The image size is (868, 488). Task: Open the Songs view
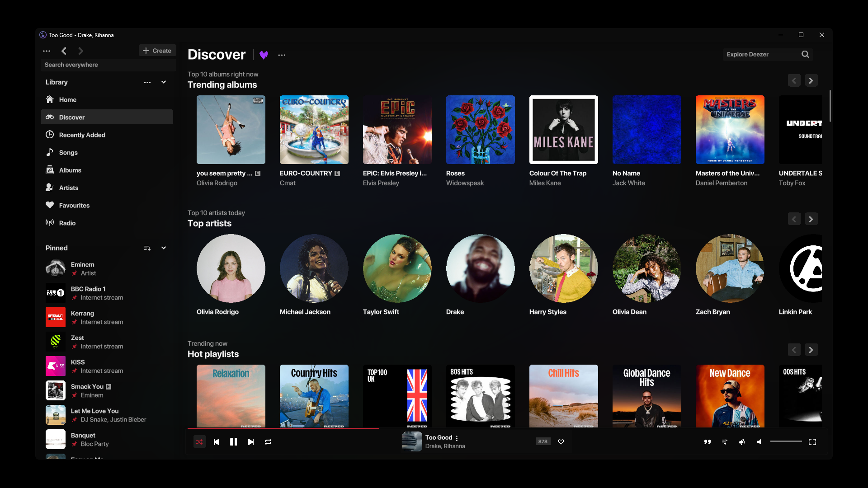pos(107,153)
